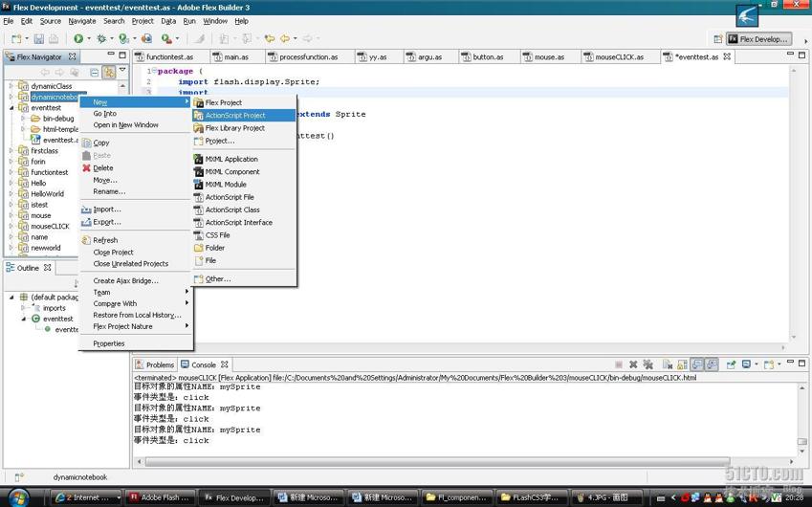The width and height of the screenshot is (812, 507).
Task: Choose ActionScript Class from the submenu
Action: tap(243, 209)
